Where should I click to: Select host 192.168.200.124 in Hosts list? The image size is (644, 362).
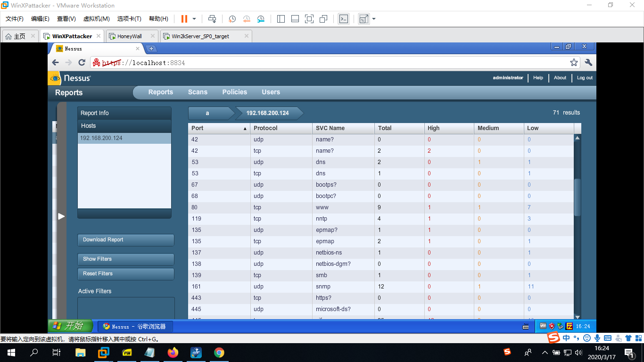coord(124,138)
